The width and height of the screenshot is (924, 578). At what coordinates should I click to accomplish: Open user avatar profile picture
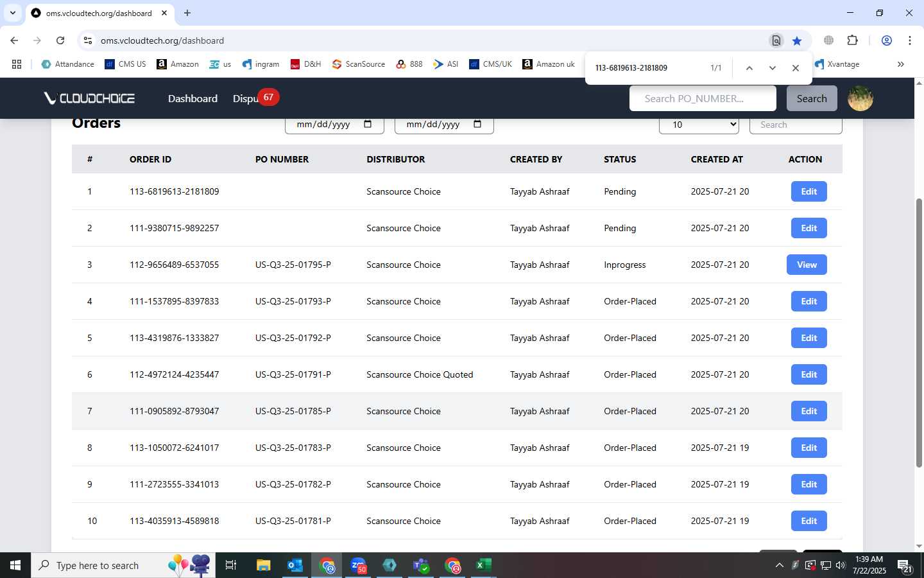860,98
